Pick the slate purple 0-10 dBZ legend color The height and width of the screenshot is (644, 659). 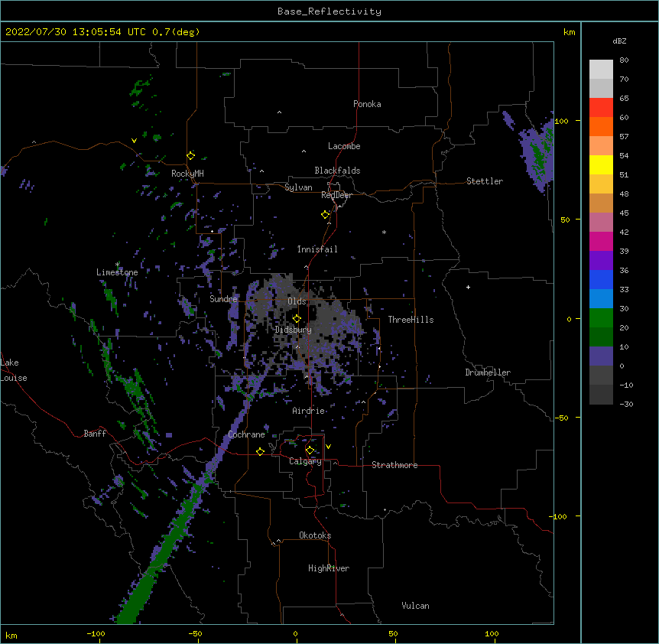pyautogui.click(x=601, y=356)
